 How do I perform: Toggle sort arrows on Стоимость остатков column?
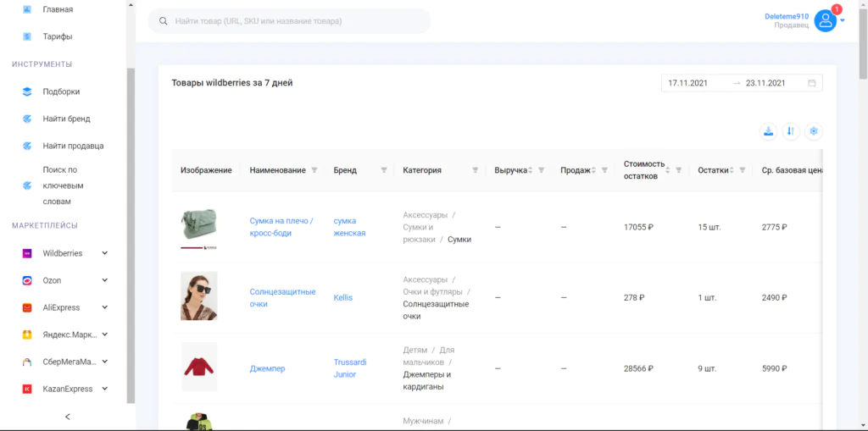pos(668,170)
